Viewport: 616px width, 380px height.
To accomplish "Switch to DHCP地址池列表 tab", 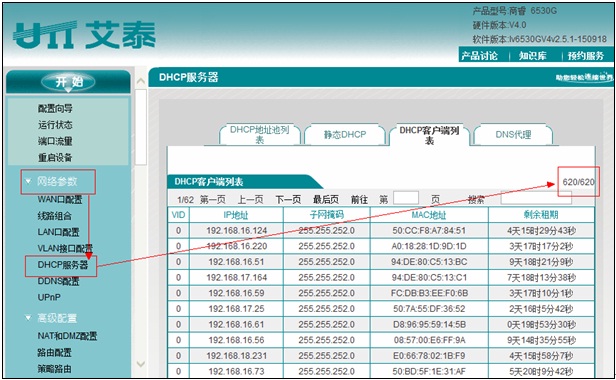I will pyautogui.click(x=260, y=134).
